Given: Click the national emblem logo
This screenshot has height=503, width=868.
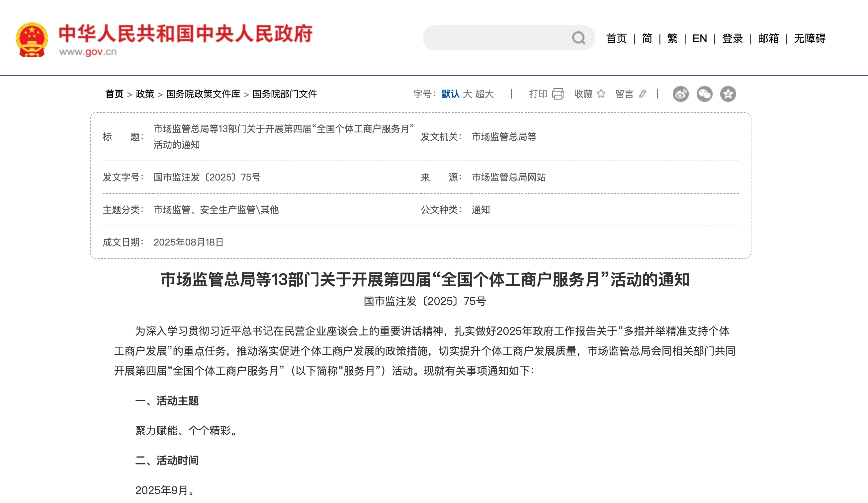Looking at the screenshot, I should tap(32, 39).
